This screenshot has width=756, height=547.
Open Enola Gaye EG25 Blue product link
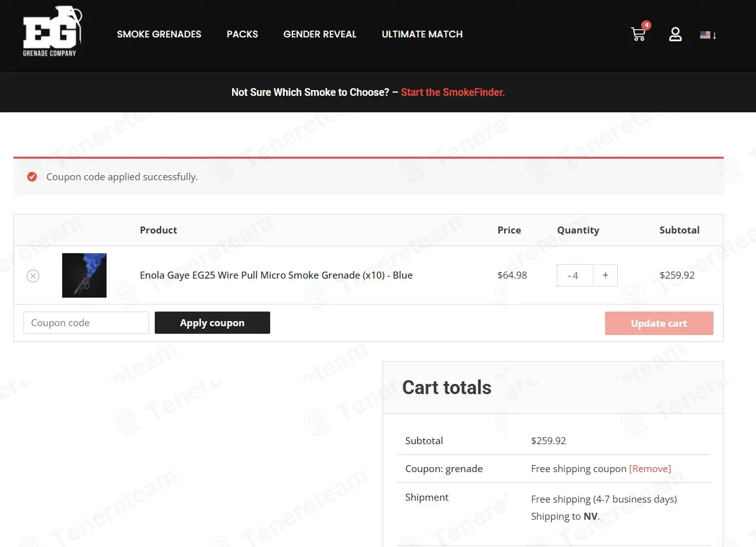point(277,275)
